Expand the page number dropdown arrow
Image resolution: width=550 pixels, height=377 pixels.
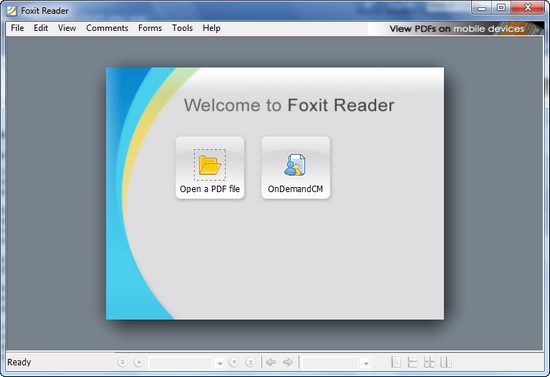tap(220, 363)
